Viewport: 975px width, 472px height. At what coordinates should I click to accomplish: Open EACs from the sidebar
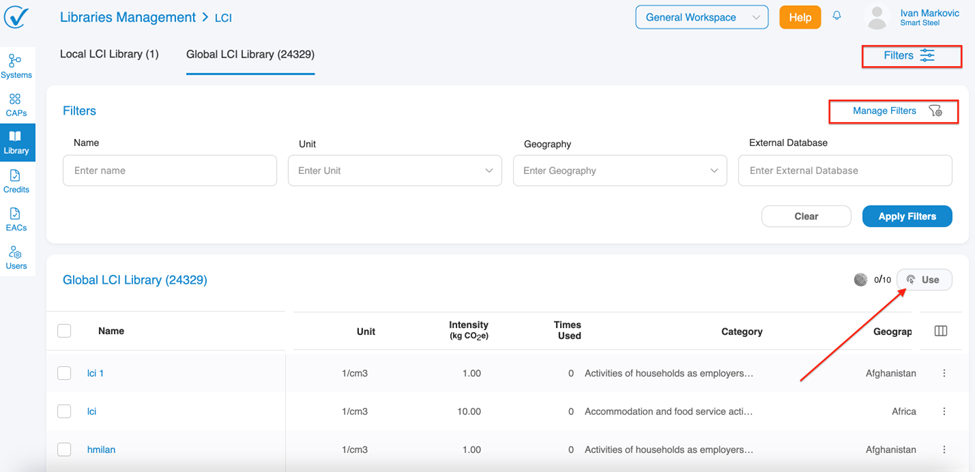tap(16, 219)
